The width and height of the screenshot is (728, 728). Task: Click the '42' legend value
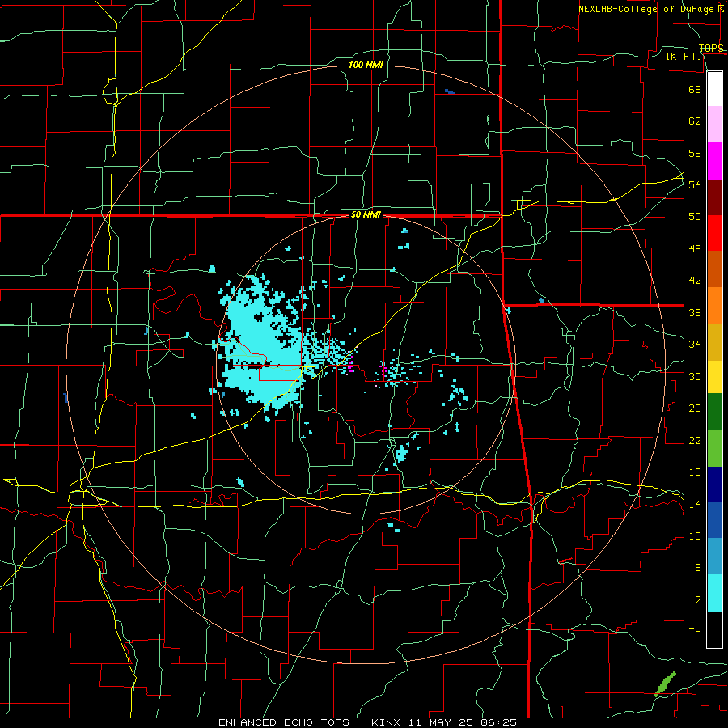tap(695, 281)
